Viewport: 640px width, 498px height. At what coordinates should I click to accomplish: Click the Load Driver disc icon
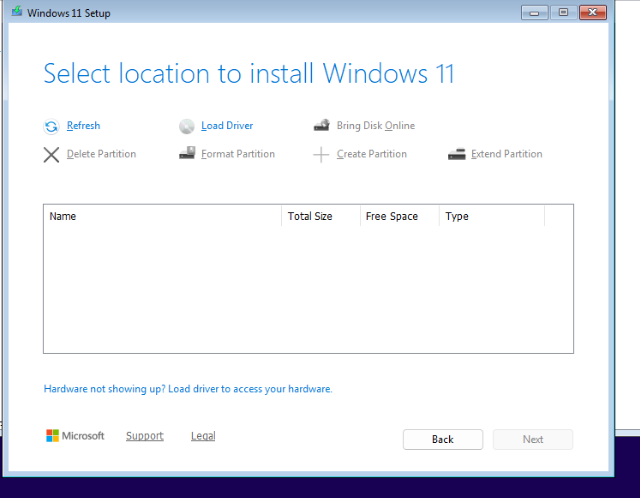[x=186, y=126]
